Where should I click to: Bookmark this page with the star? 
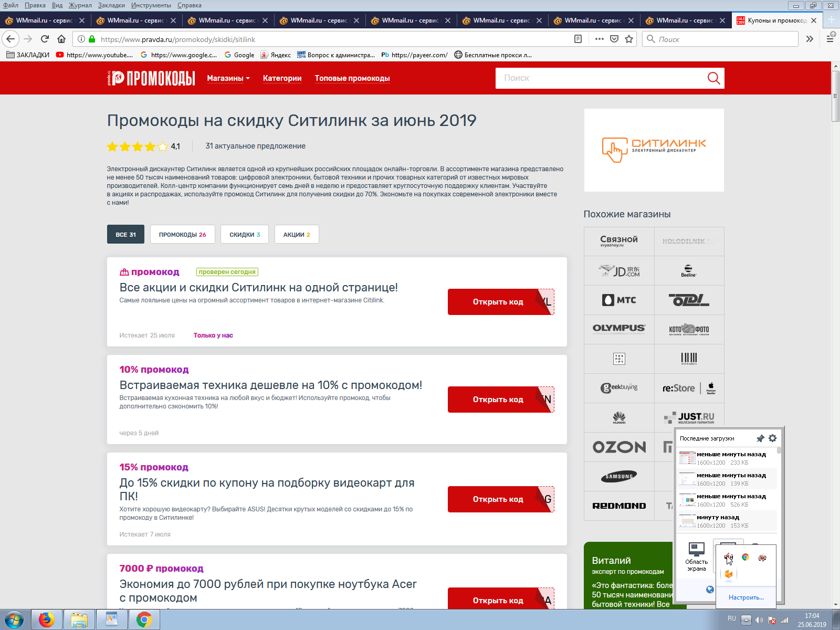tap(629, 39)
